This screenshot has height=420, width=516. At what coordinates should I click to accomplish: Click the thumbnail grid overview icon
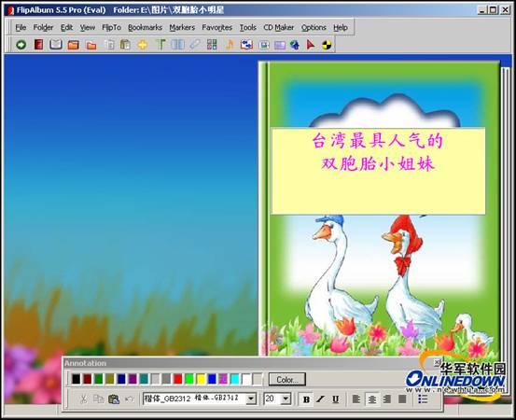point(212,45)
